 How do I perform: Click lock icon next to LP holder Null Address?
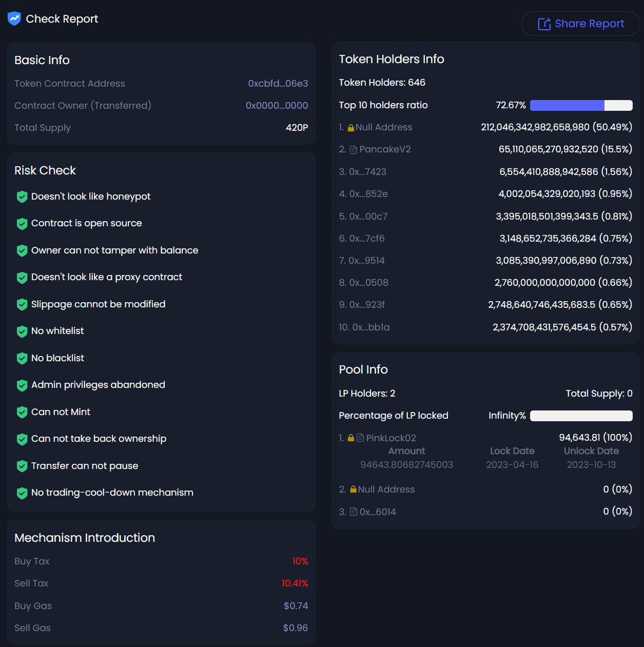click(353, 490)
